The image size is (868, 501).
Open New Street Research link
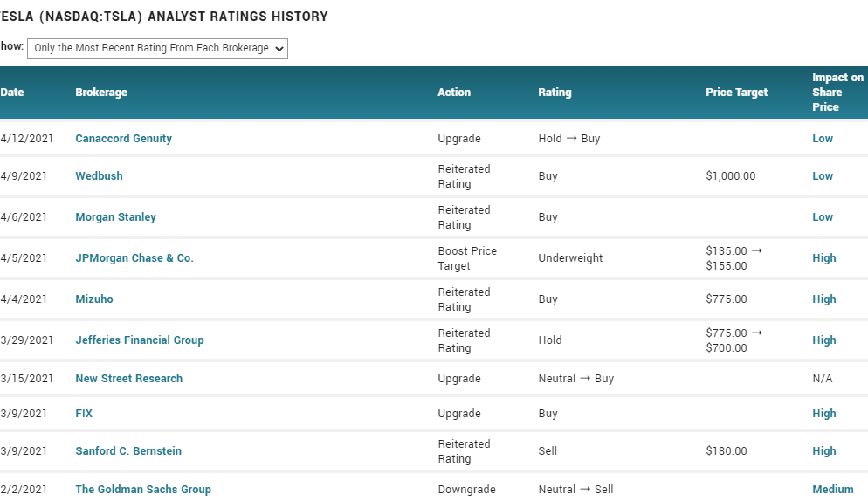click(129, 379)
